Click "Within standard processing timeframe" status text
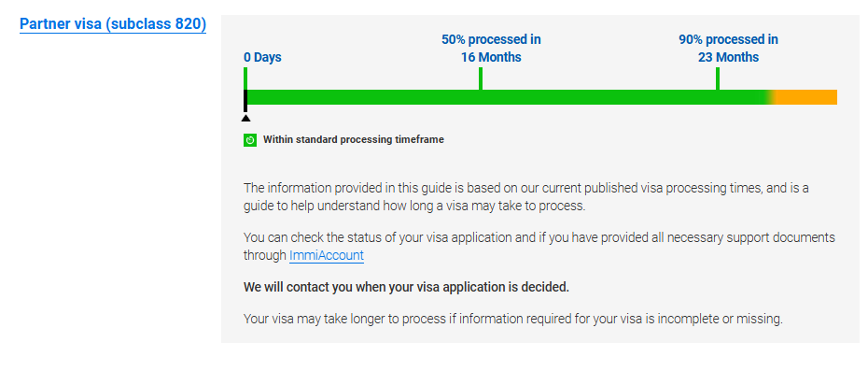868x385 pixels. (x=354, y=140)
